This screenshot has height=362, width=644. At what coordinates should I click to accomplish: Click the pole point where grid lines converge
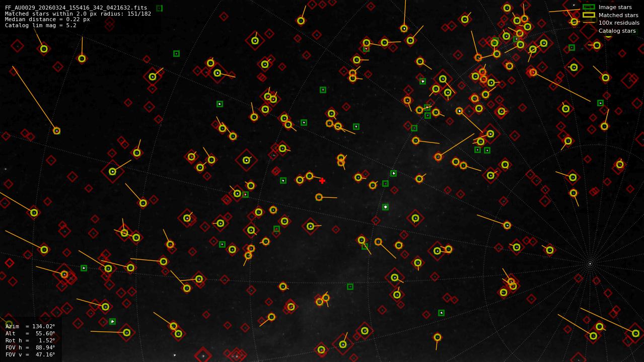tap(590, 263)
